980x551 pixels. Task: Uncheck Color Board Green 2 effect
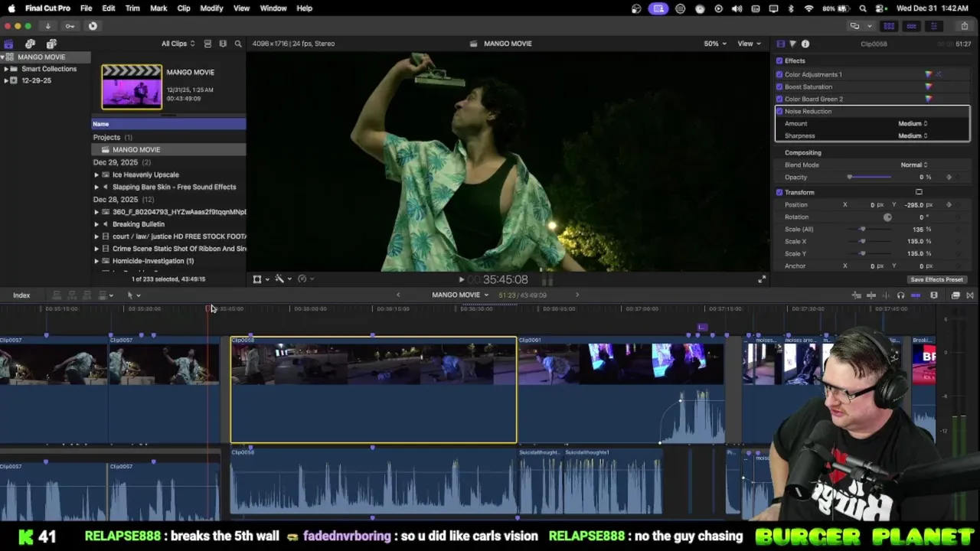click(779, 99)
